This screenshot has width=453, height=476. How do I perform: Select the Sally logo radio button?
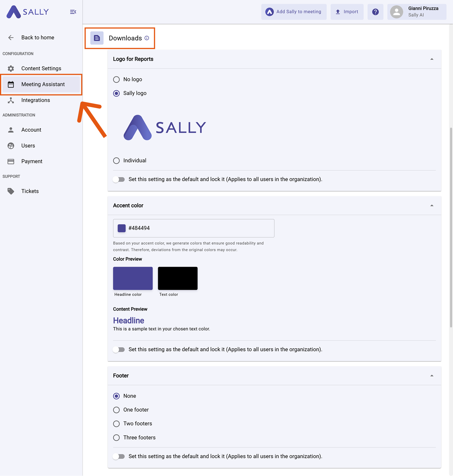[x=116, y=93]
